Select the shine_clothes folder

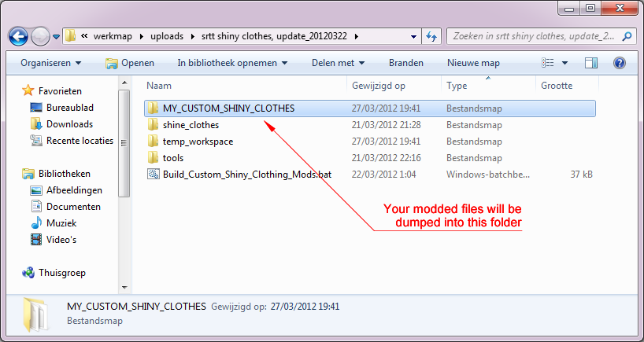(191, 125)
